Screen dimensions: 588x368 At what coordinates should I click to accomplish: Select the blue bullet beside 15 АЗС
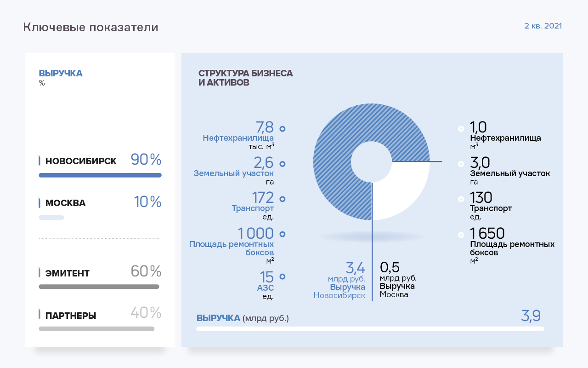click(283, 276)
